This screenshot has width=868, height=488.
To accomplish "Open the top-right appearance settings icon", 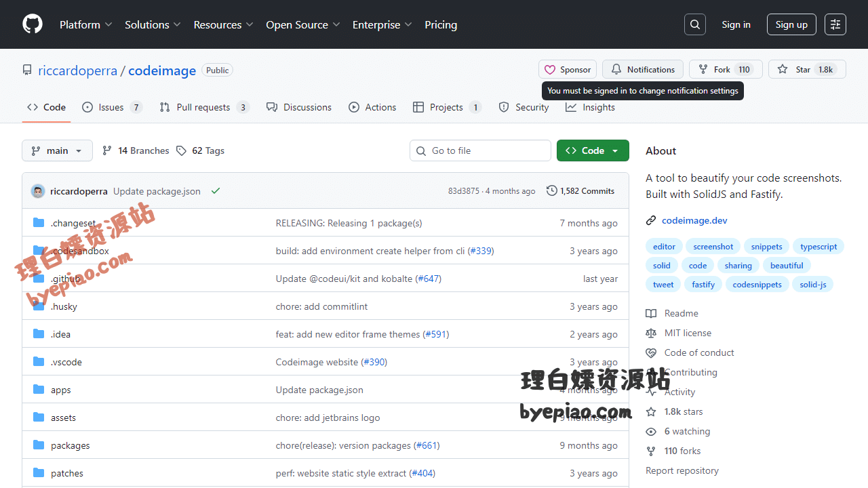I will point(835,24).
